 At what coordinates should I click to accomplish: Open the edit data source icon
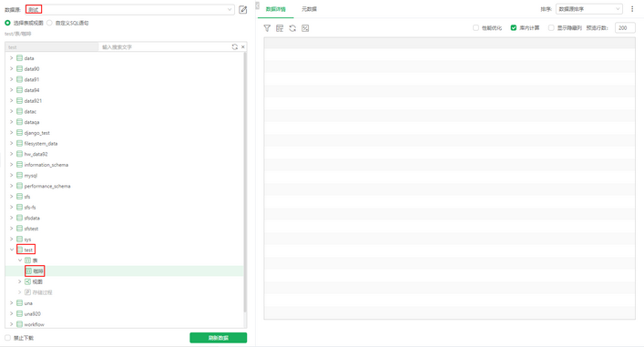point(242,9)
